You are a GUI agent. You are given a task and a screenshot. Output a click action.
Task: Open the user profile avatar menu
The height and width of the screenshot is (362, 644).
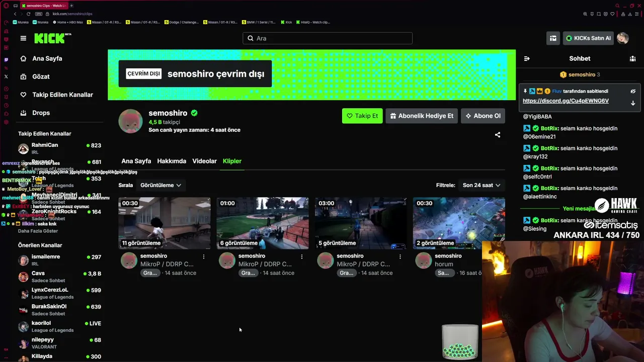622,38
